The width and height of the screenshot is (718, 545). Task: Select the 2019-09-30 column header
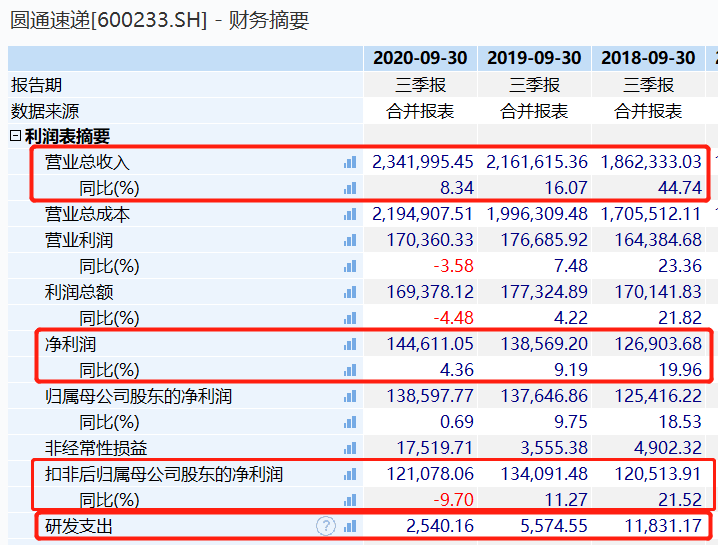coord(534,58)
